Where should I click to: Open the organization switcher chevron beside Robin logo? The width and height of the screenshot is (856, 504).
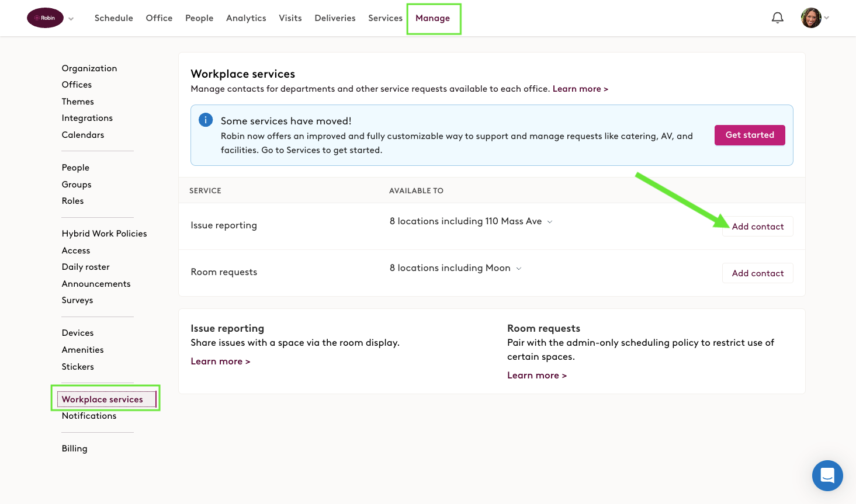point(71,19)
